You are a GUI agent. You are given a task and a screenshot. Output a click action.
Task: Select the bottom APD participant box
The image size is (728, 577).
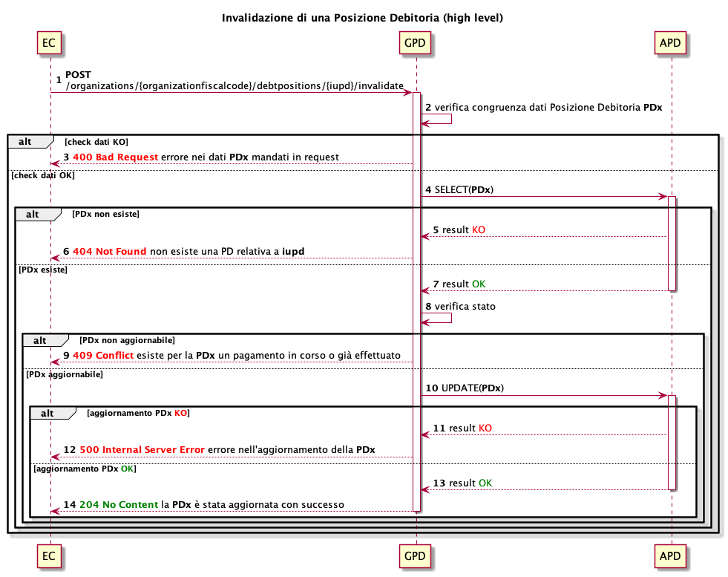pyautogui.click(x=671, y=557)
